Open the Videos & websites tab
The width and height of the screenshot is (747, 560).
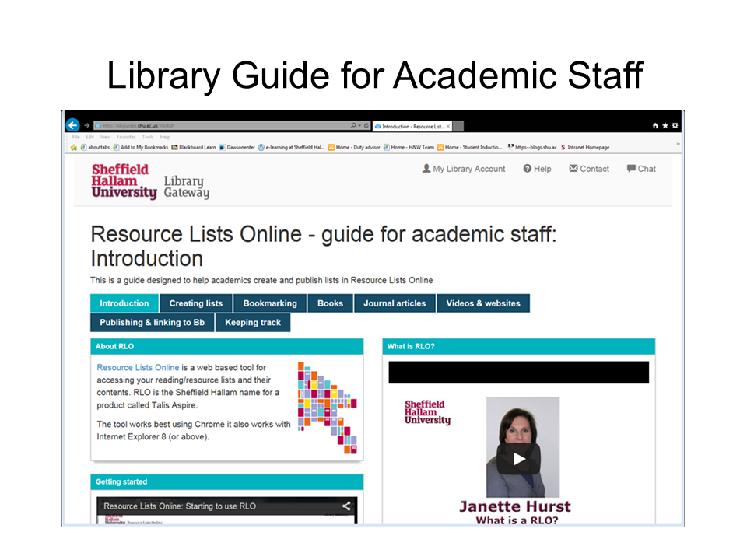483,303
